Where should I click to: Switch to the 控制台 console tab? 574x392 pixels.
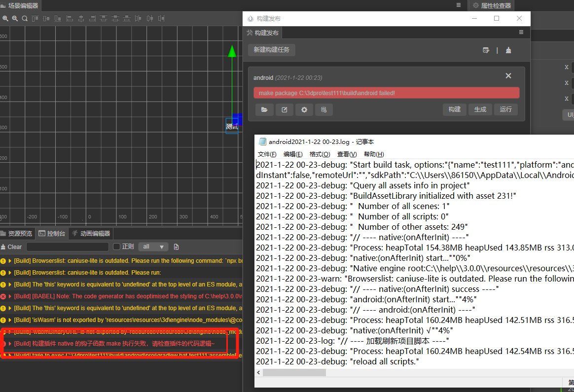tap(52, 234)
